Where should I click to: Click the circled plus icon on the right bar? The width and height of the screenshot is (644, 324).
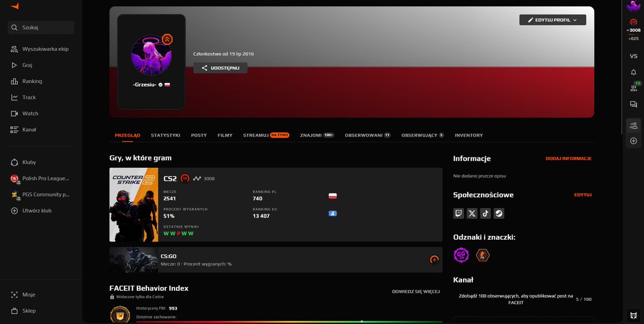pyautogui.click(x=633, y=141)
